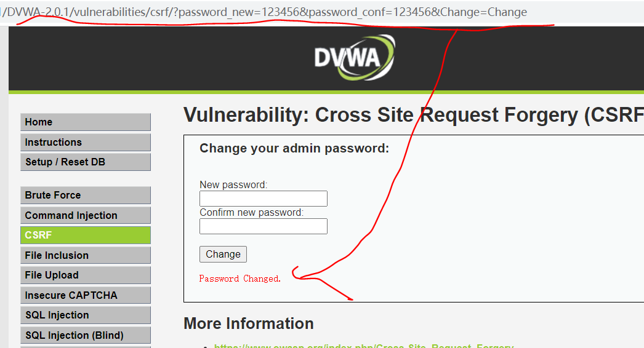
Task: Click the Change button
Action: tap(223, 255)
